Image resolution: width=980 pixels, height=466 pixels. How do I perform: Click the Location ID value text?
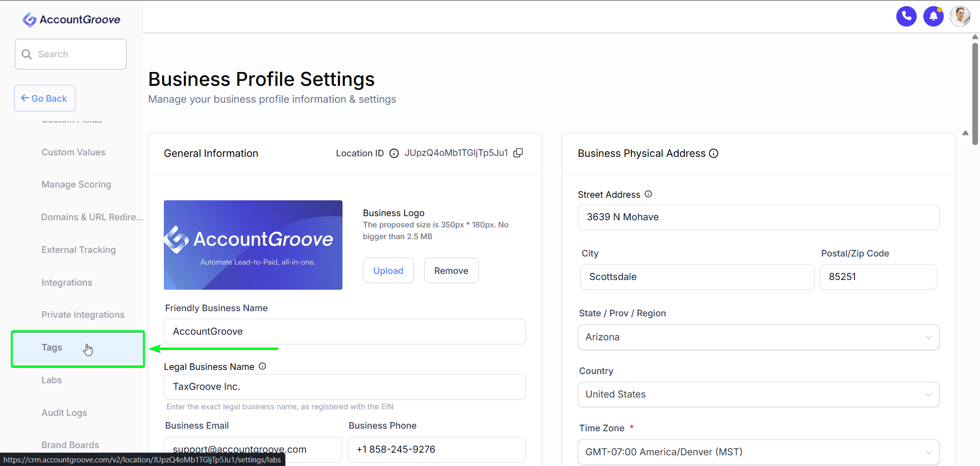tap(456, 153)
